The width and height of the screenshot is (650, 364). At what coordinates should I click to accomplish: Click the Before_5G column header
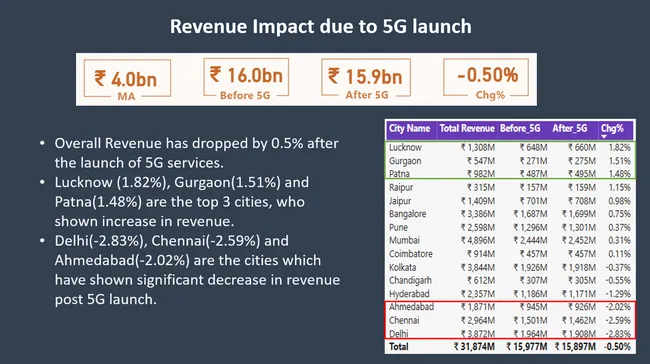(520, 129)
